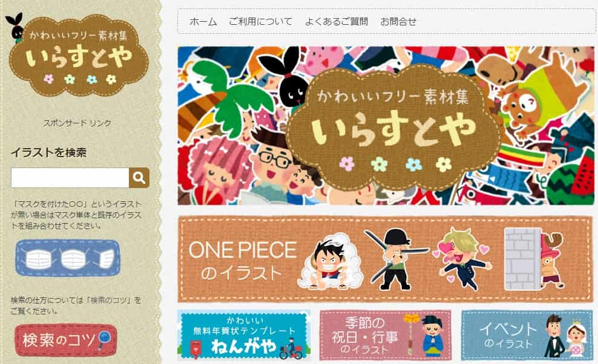The height and width of the screenshot is (364, 598).
Task: Open the ONE PIECE のイラスト banner
Action: 386,259
